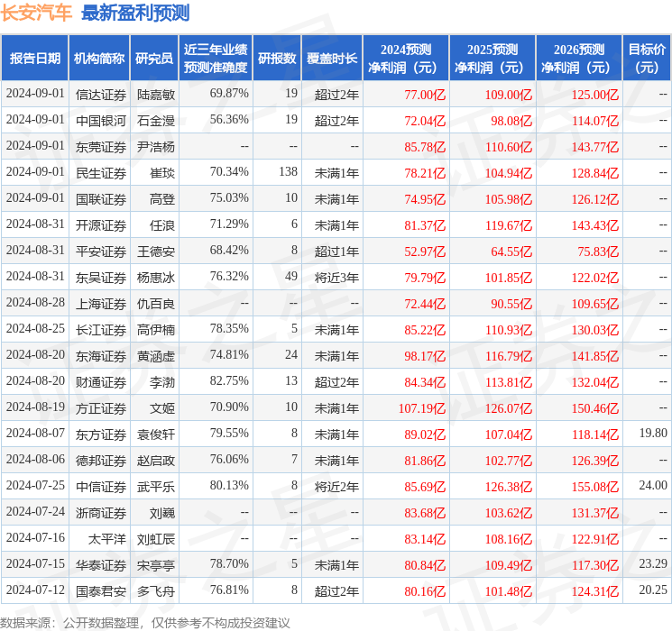Click the 研究员 column header

(154, 58)
